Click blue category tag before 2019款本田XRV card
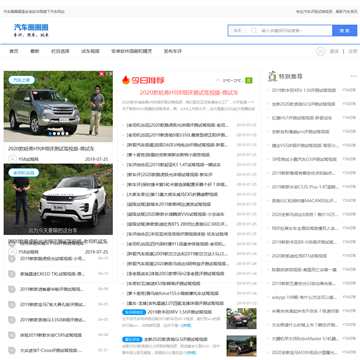Screen dimensions: 360x360 tap(134, 312)
